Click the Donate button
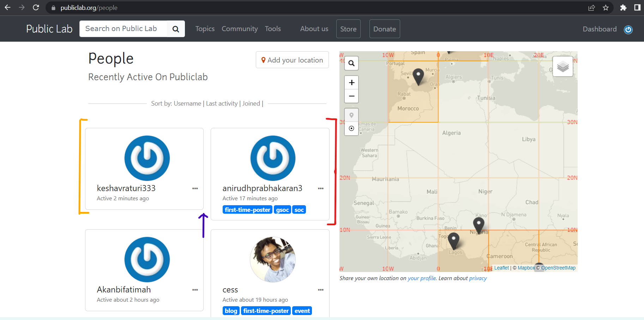 point(385,29)
